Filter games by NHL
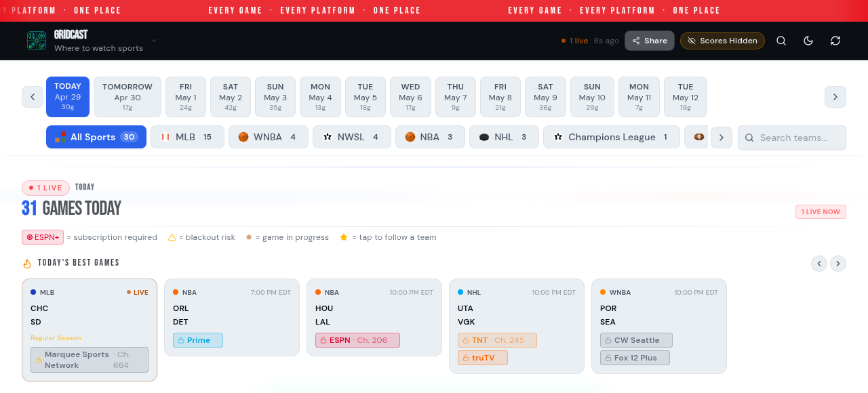This screenshot has width=868, height=393. pos(504,137)
